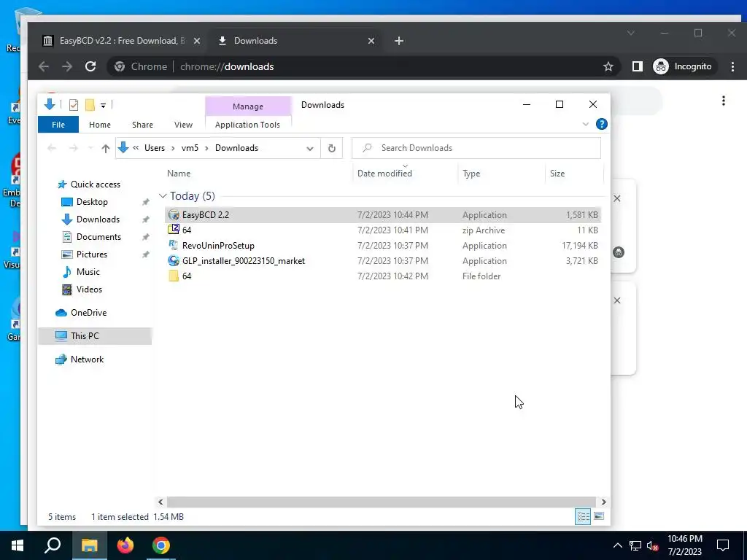Click the EasyBCD 2.2 file icon
Screen dimensions: 747x560
pos(174,215)
